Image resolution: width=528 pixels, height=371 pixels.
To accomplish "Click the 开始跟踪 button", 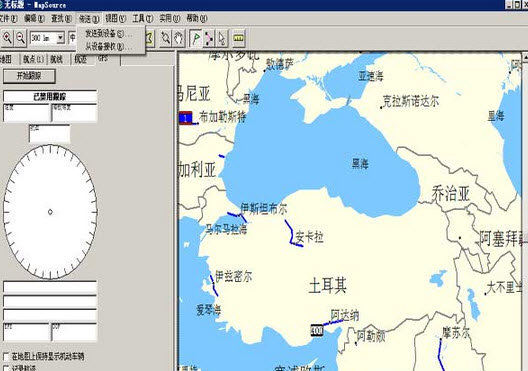I will pos(29,76).
